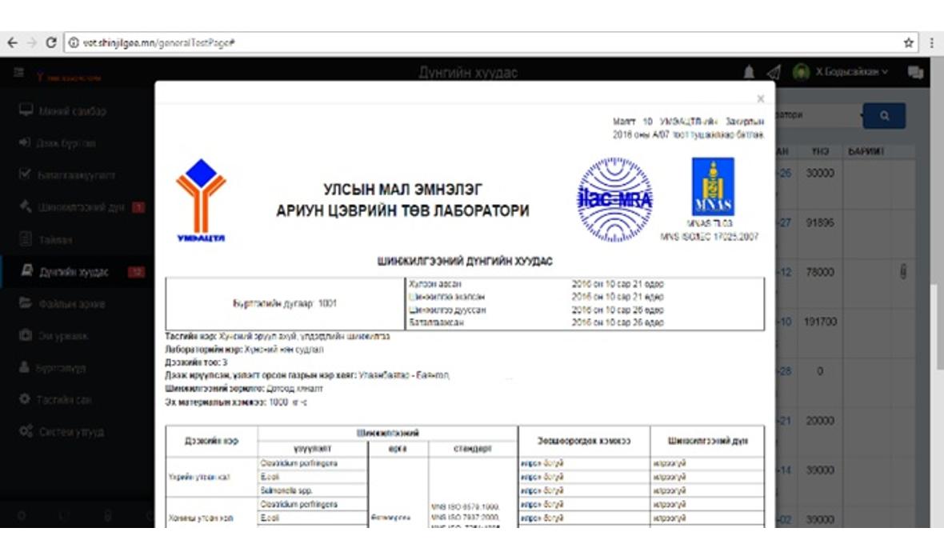Image resolution: width=944 pixels, height=560 pixels.
Task: Select Дүнгийн хуудас in the sidebar
Action: pos(65,271)
